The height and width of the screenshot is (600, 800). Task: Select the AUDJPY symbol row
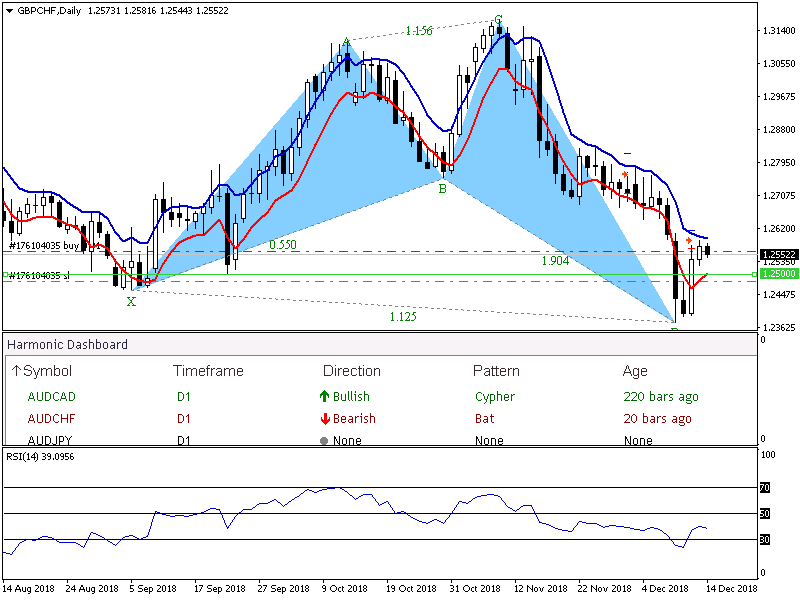pyautogui.click(x=49, y=440)
